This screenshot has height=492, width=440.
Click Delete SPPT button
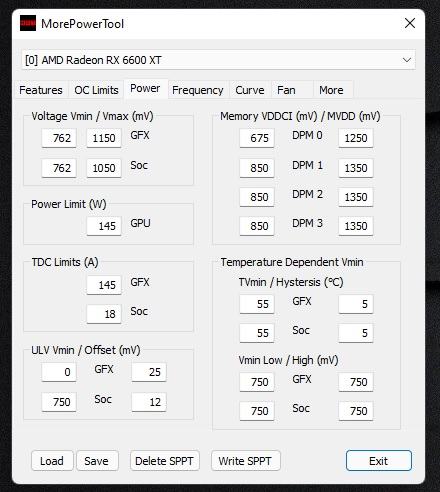pyautogui.click(x=164, y=461)
